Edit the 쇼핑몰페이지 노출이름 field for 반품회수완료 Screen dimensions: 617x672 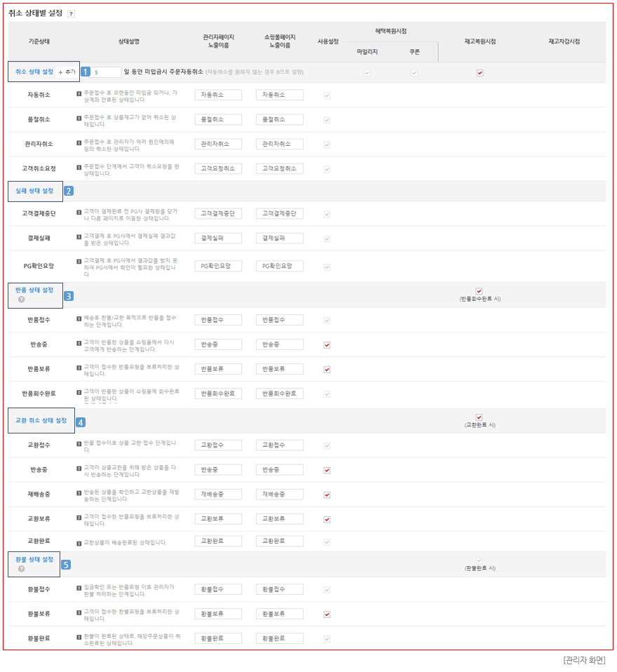pyautogui.click(x=280, y=394)
